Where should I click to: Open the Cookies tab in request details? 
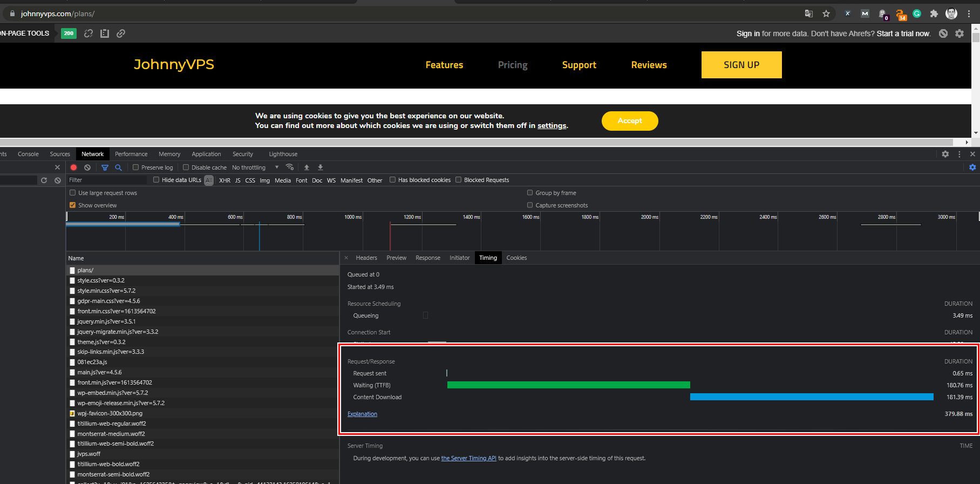tap(516, 258)
